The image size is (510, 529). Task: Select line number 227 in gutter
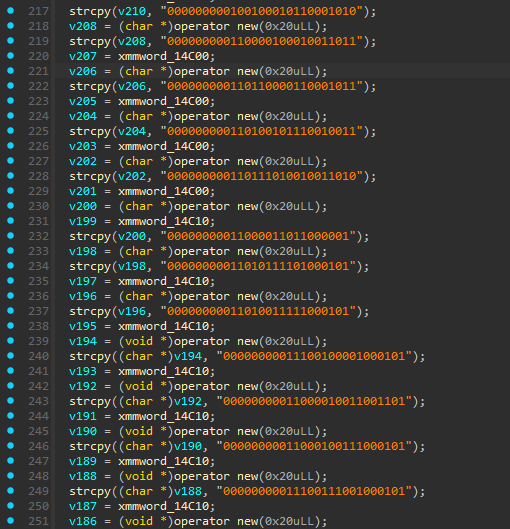click(38, 161)
